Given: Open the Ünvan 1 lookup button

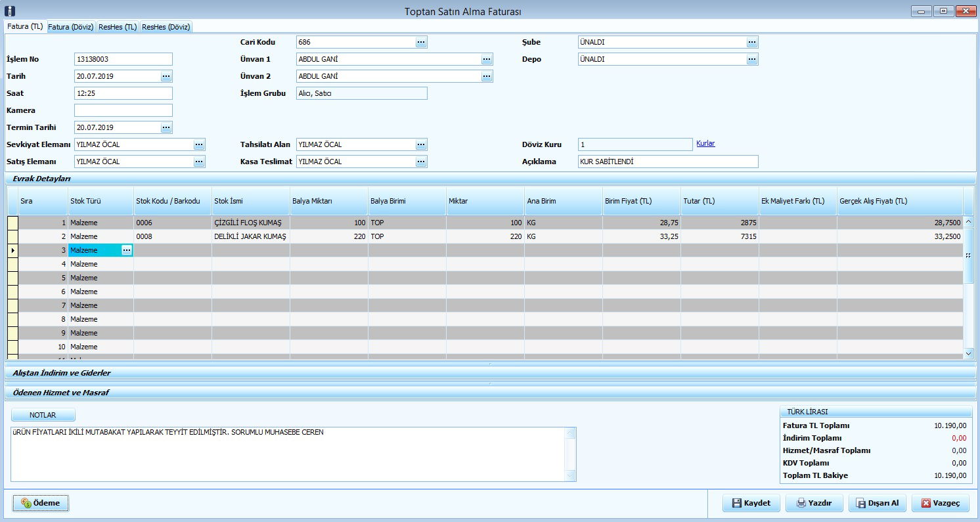Looking at the screenshot, I should click(486, 59).
